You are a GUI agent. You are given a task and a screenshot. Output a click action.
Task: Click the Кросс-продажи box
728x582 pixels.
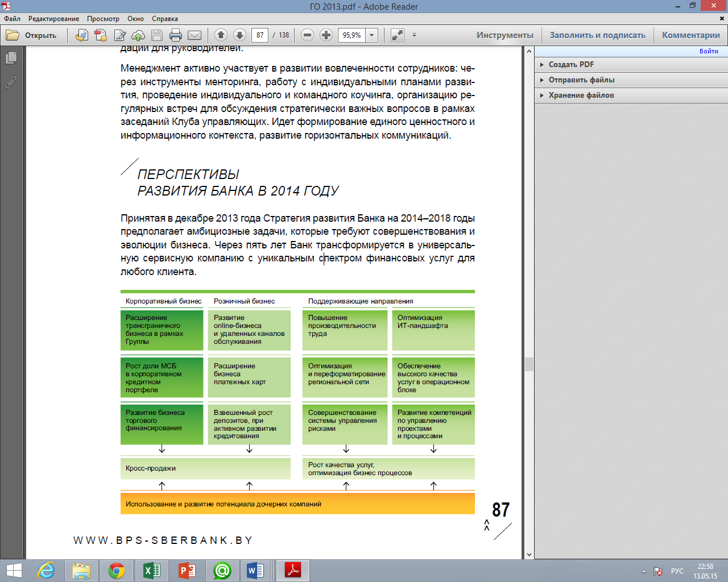pyautogui.click(x=205, y=468)
